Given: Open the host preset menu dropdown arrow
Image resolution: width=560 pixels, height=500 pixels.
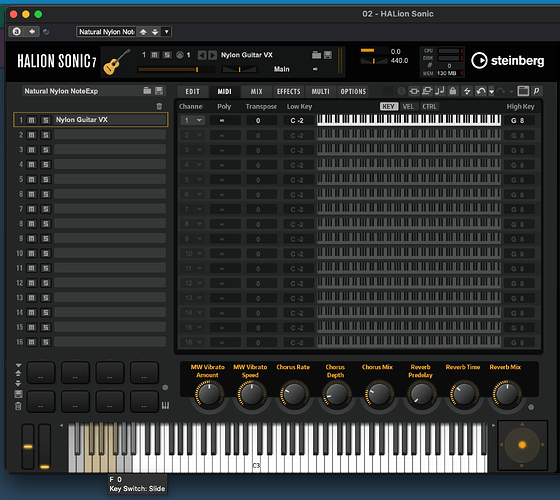Looking at the screenshot, I should point(166,32).
